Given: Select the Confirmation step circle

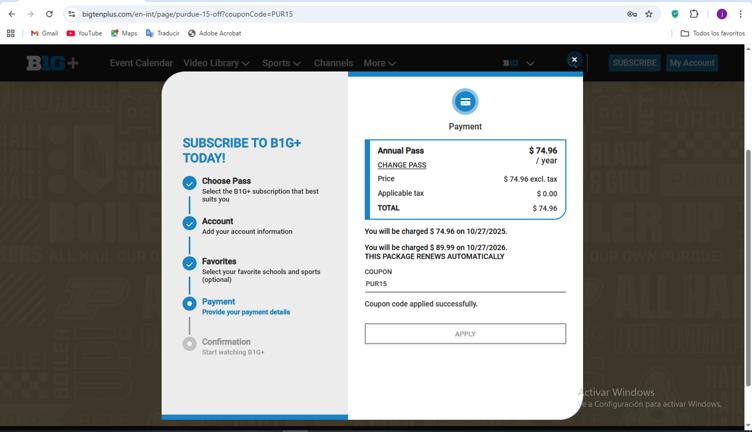Looking at the screenshot, I should point(189,344).
